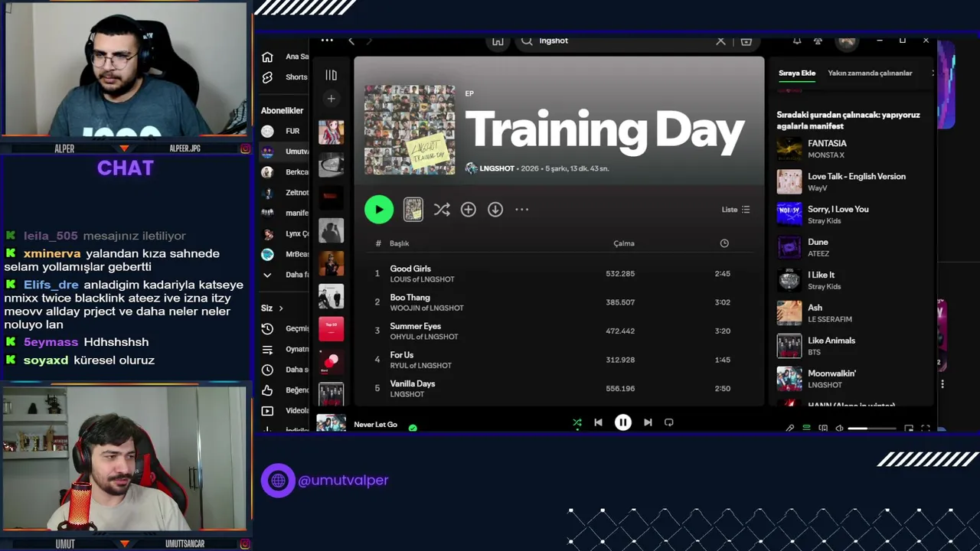This screenshot has height=551, width=980.
Task: Open Shorts in the YouTube sidebar
Action: [284, 77]
